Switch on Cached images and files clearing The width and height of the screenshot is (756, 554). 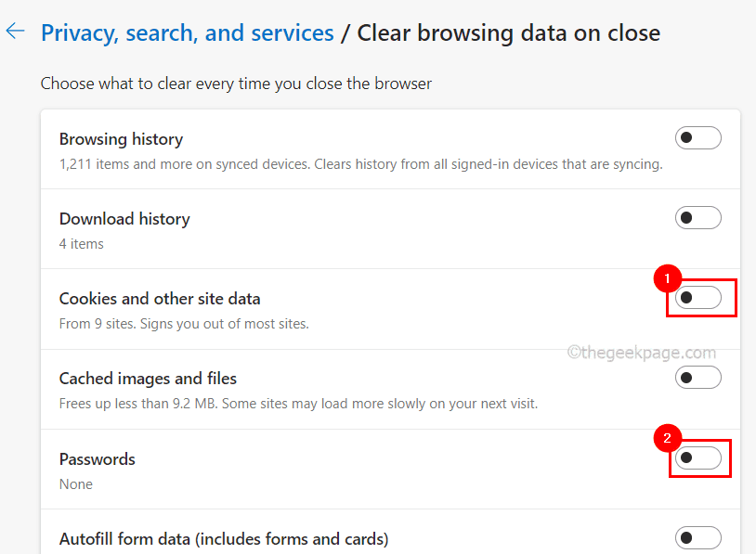click(x=697, y=377)
